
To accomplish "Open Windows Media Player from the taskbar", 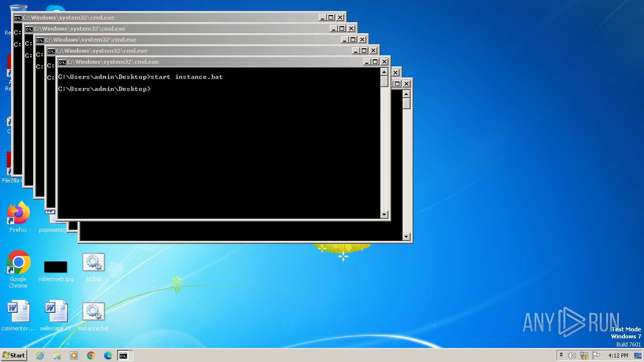I will [x=74, y=355].
